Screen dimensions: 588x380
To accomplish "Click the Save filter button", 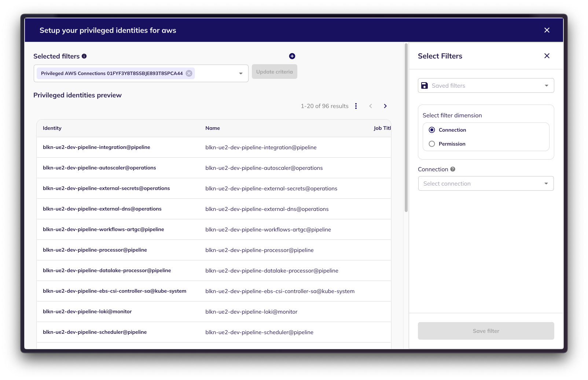I will [486, 331].
